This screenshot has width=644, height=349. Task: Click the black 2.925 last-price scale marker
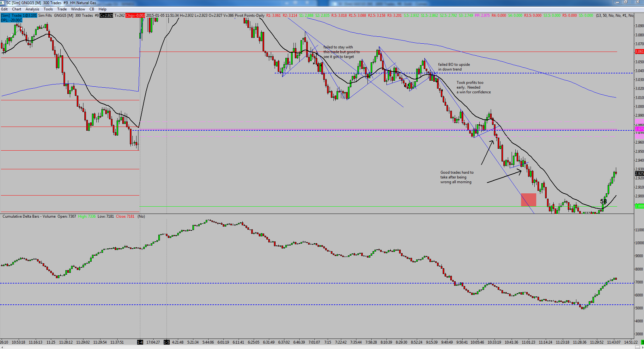639,174
